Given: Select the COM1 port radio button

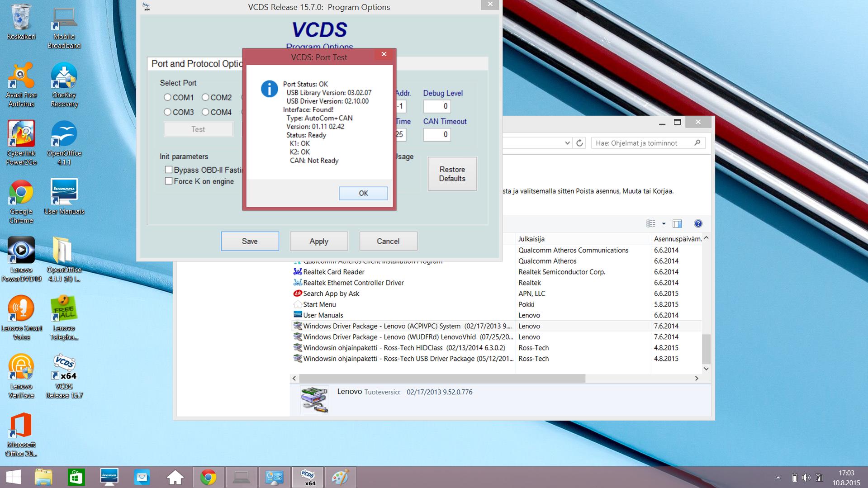Looking at the screenshot, I should pyautogui.click(x=168, y=97).
